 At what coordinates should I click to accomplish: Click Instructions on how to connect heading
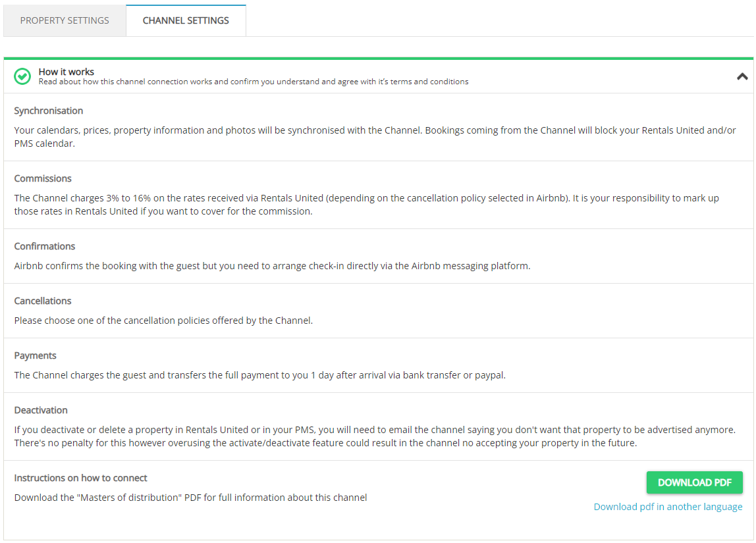pos(80,478)
